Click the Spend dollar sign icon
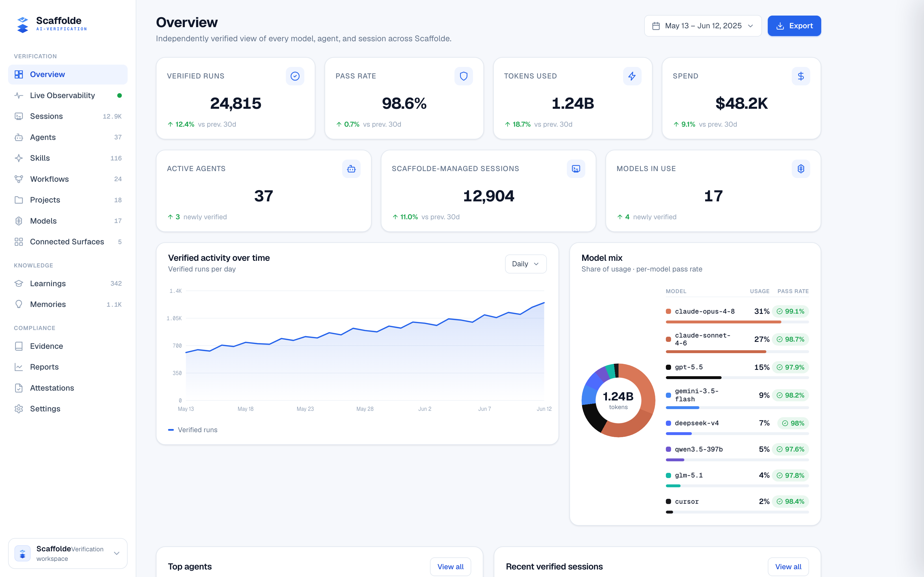924x577 pixels. (801, 76)
